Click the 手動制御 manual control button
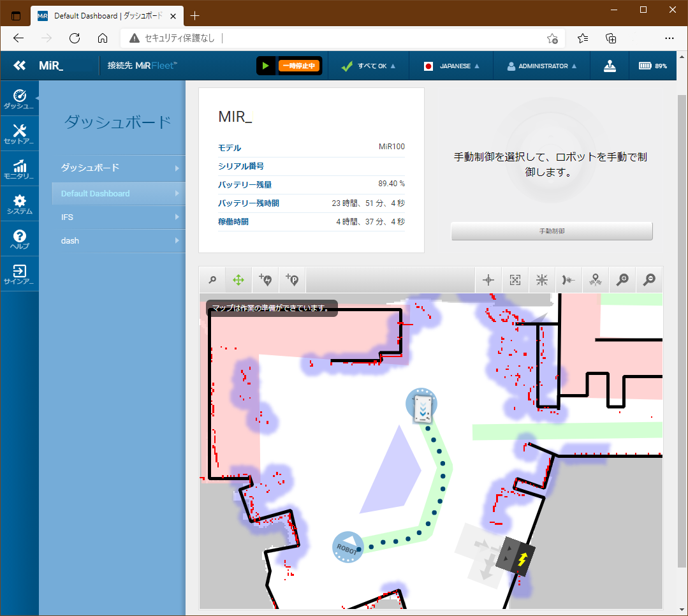Screen dimensions: 688x616 [x=551, y=231]
